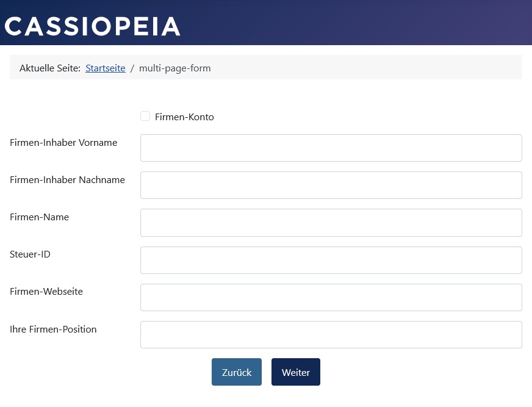The width and height of the screenshot is (532, 407).
Task: Click the Firmen-Konto checkbox label text
Action: pyautogui.click(x=184, y=117)
